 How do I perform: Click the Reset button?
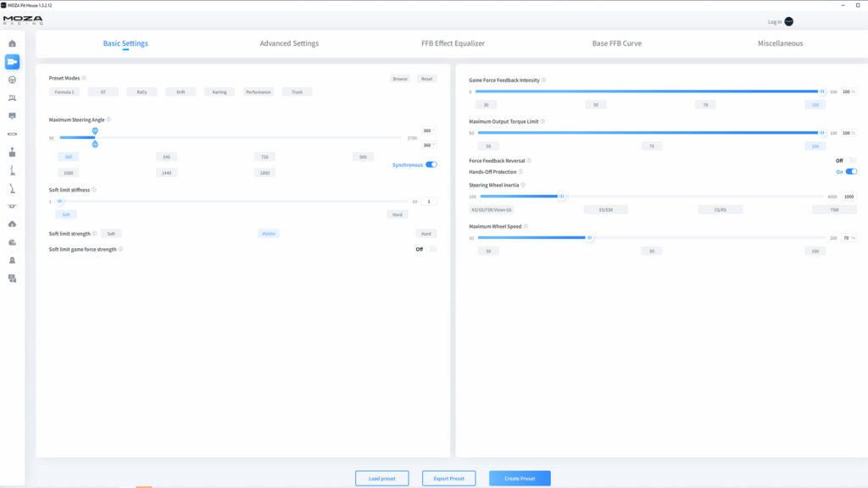[427, 79]
